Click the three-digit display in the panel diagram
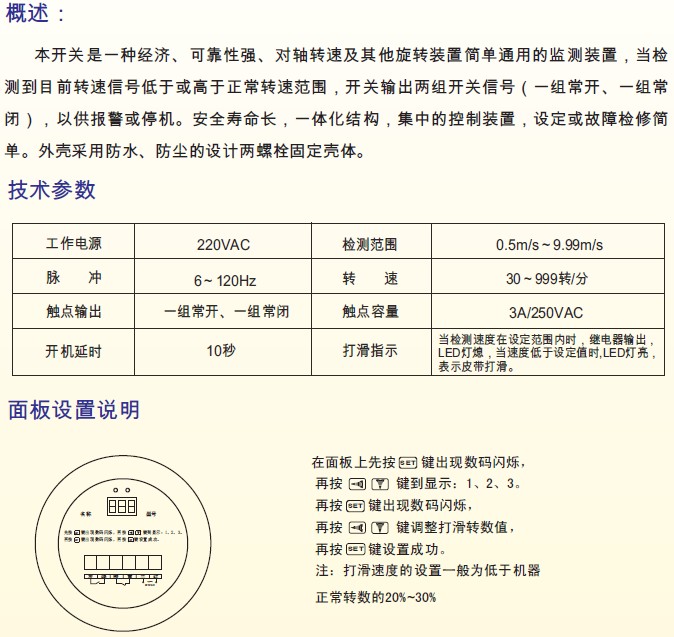The height and width of the screenshot is (637, 674). 120,506
